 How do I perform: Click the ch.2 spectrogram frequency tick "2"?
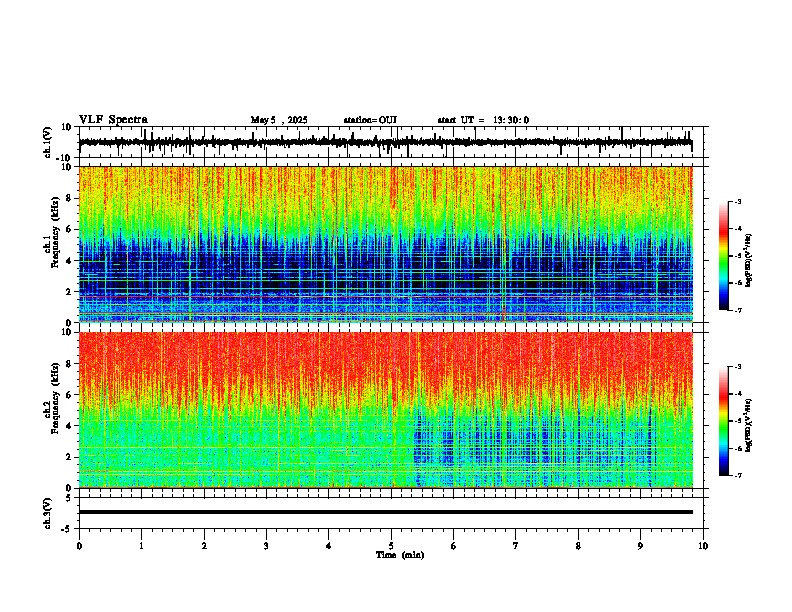pyautogui.click(x=70, y=457)
